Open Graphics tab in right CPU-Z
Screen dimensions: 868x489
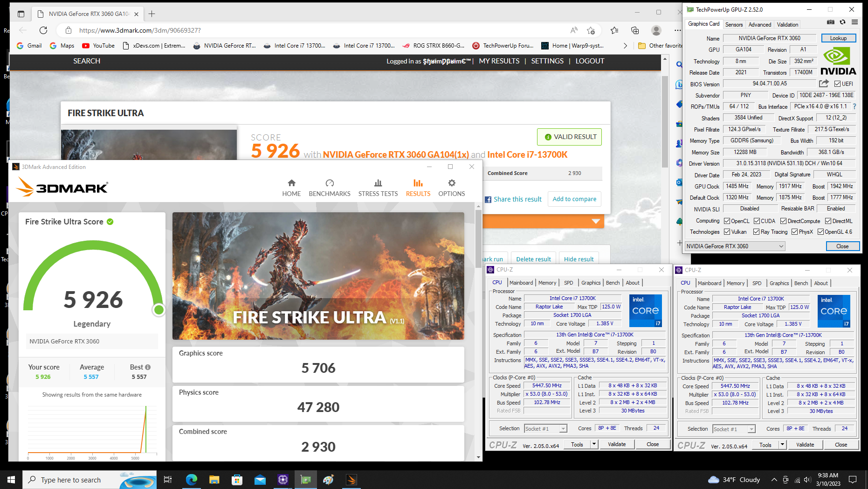(779, 283)
